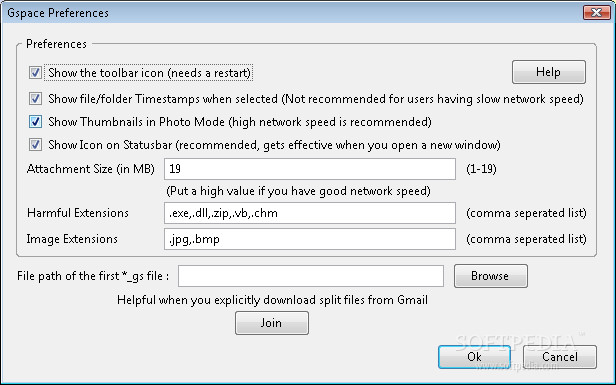The width and height of the screenshot is (616, 385).
Task: Click 'Helpful when you explicitly download' text
Action: click(x=272, y=300)
